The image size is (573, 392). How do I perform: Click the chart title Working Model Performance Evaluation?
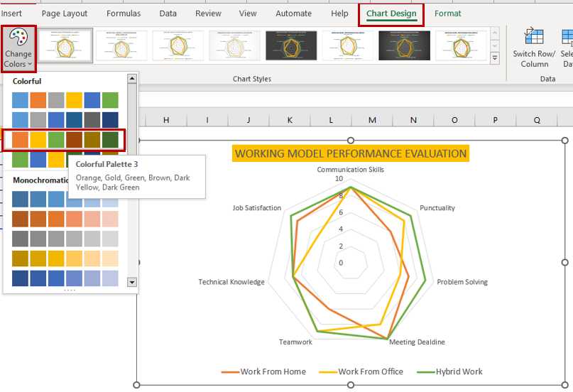(351, 153)
